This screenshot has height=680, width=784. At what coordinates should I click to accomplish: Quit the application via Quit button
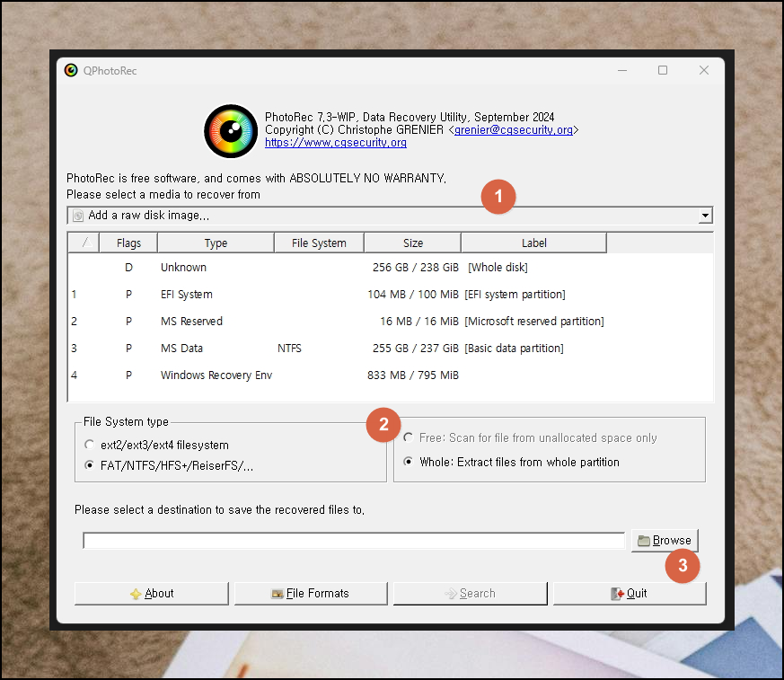point(630,594)
